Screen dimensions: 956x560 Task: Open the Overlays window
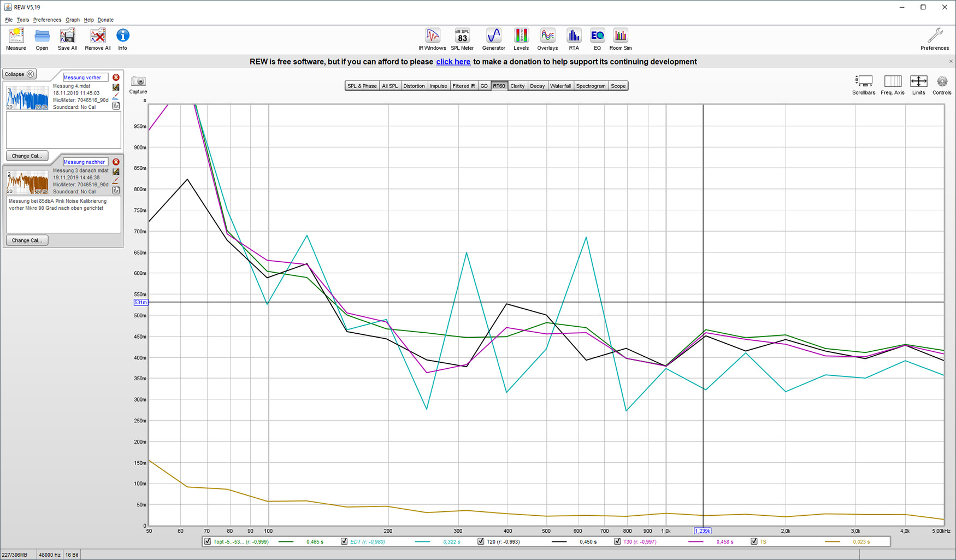point(547,36)
